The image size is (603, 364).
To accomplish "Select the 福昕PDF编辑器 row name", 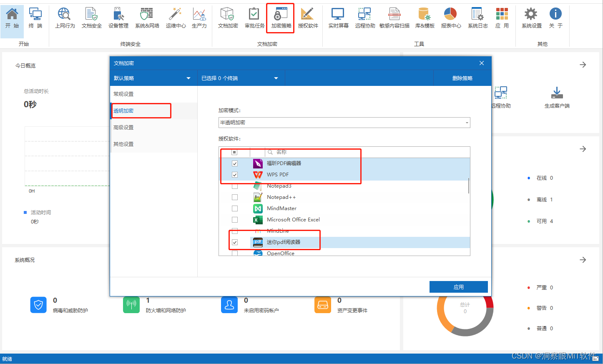I will tap(284, 163).
